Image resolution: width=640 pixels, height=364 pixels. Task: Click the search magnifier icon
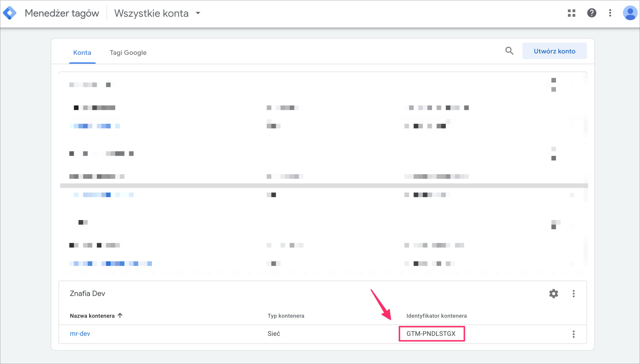(509, 51)
